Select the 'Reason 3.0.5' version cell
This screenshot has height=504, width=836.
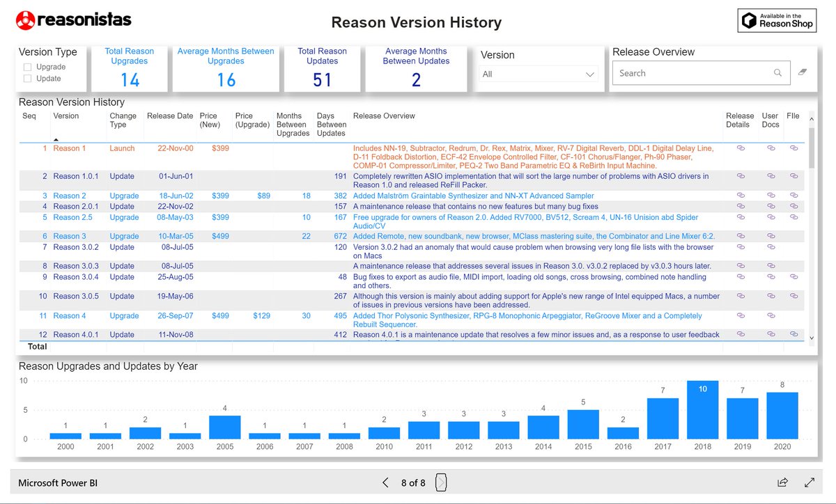tap(76, 297)
